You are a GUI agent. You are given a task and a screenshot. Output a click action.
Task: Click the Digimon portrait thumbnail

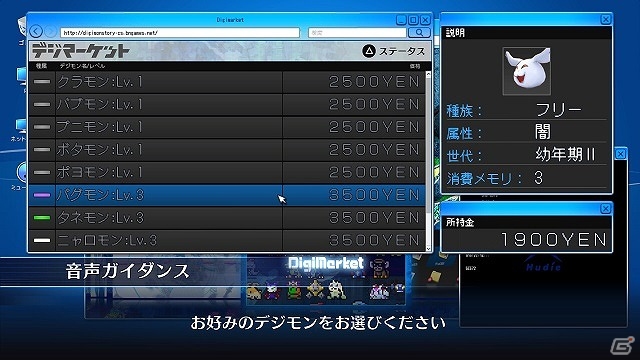[527, 71]
